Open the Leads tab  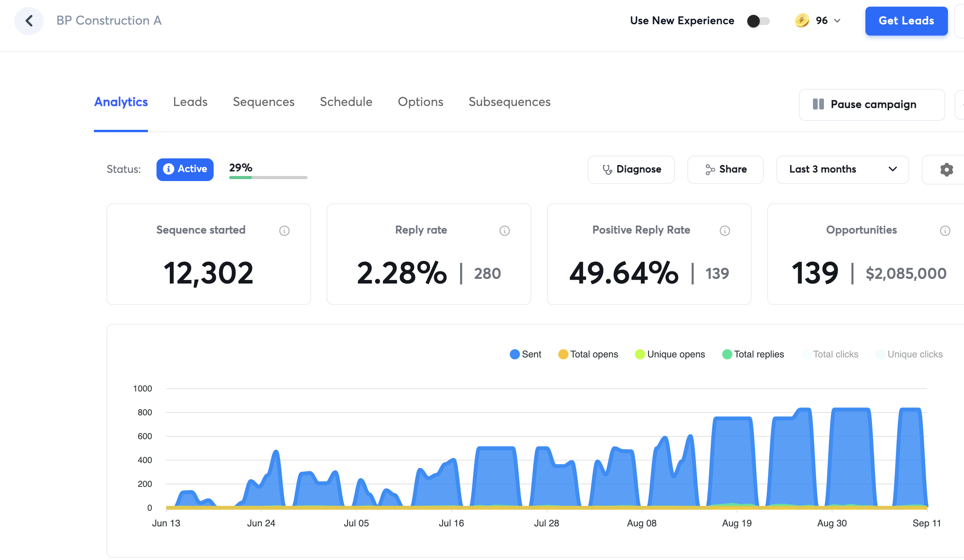coord(190,102)
